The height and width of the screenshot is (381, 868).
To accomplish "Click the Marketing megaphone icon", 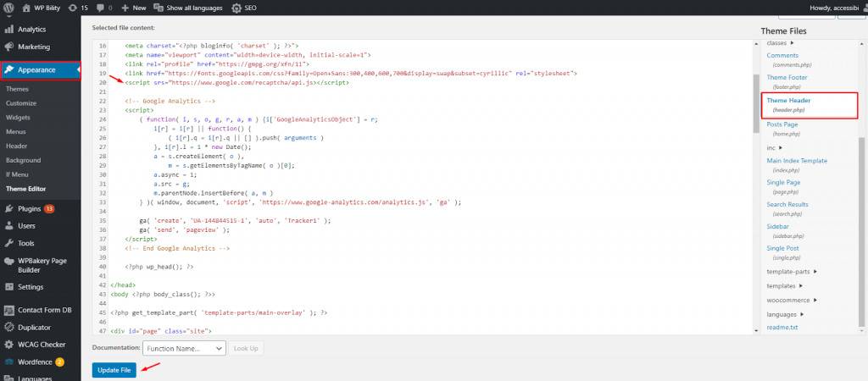I will click(x=8, y=47).
